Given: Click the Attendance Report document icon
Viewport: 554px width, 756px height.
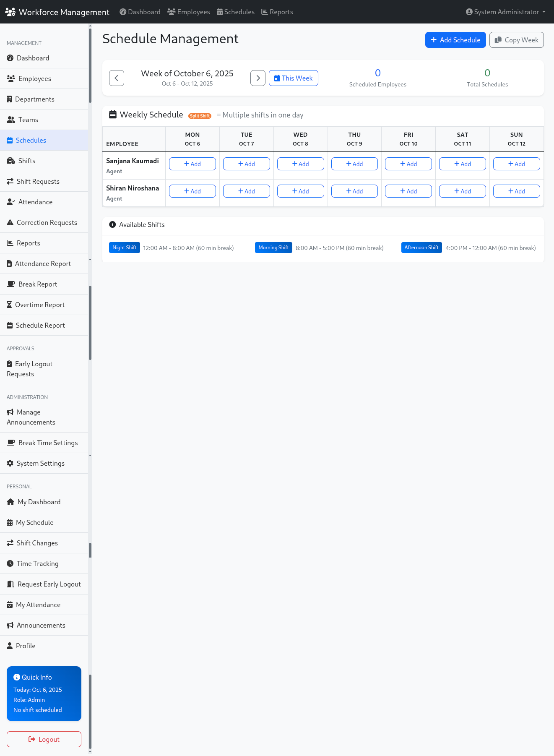Looking at the screenshot, I should [9, 263].
